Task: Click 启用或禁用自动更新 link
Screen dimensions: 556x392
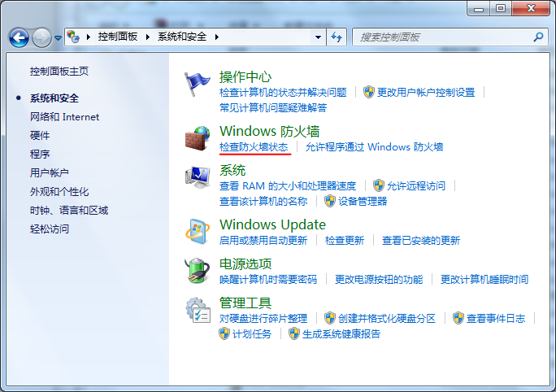Action: pos(263,241)
